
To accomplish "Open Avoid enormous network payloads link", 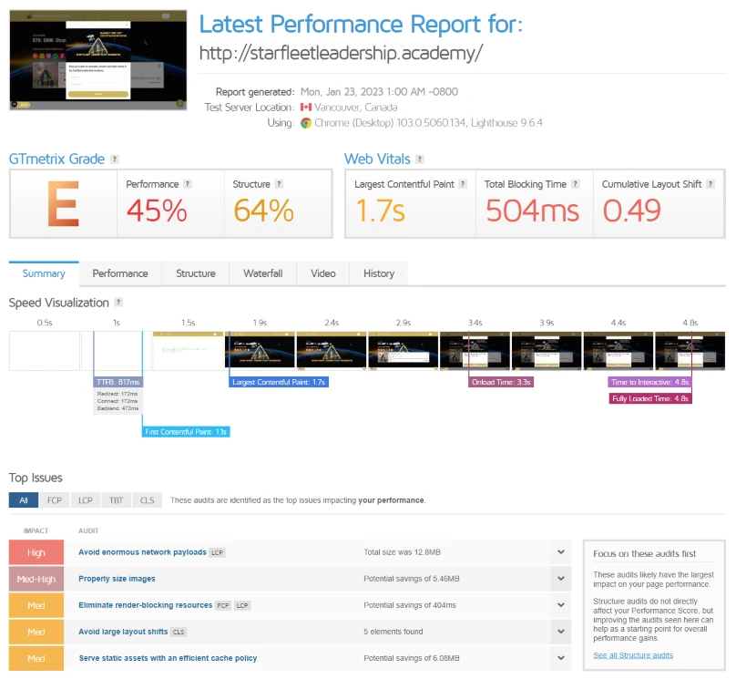I will point(142,552).
